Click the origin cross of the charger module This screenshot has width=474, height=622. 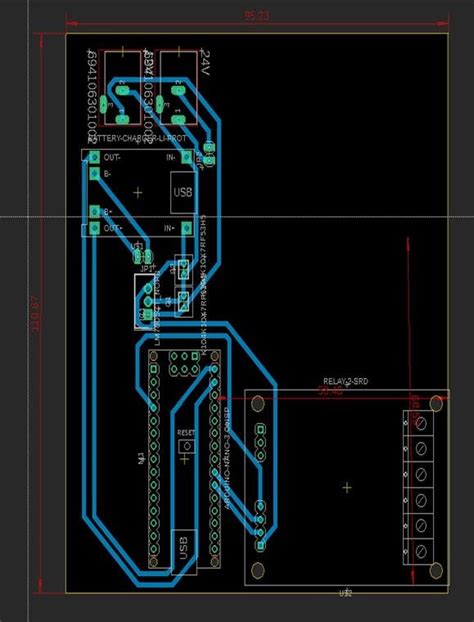tap(138, 193)
